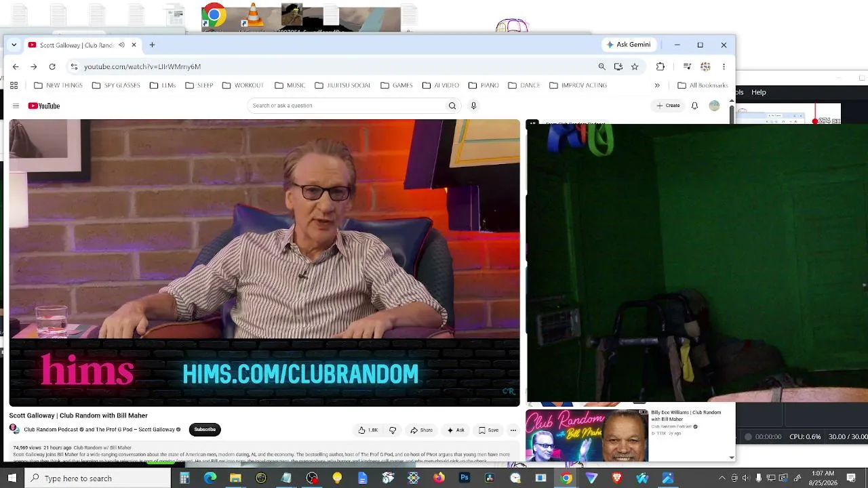Open the Help menu in the background window
The width and height of the screenshot is (868, 488).
tap(759, 92)
